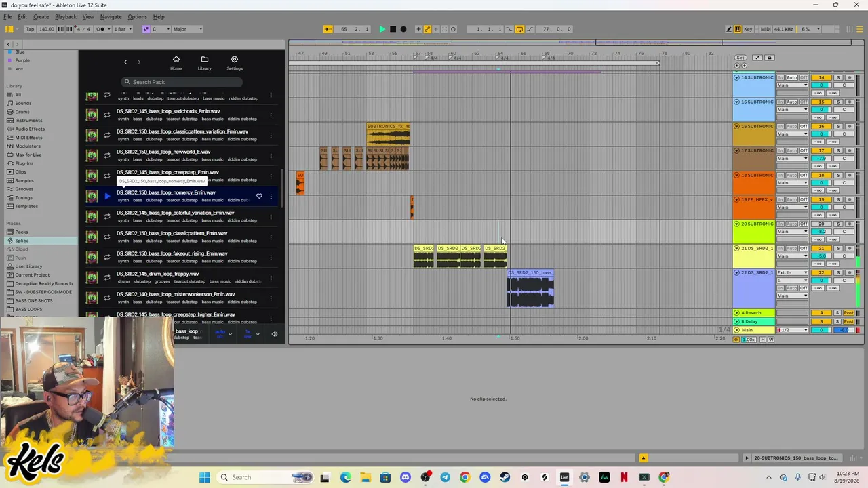The image size is (868, 488).
Task: Fold track 22 DS_SRD2 with its triangle
Action: point(736,273)
